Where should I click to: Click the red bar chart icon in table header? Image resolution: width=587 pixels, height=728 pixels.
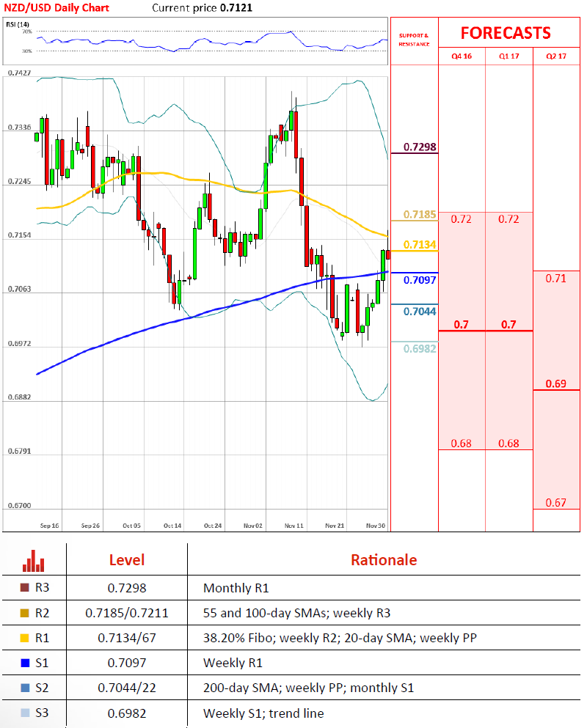pos(34,560)
